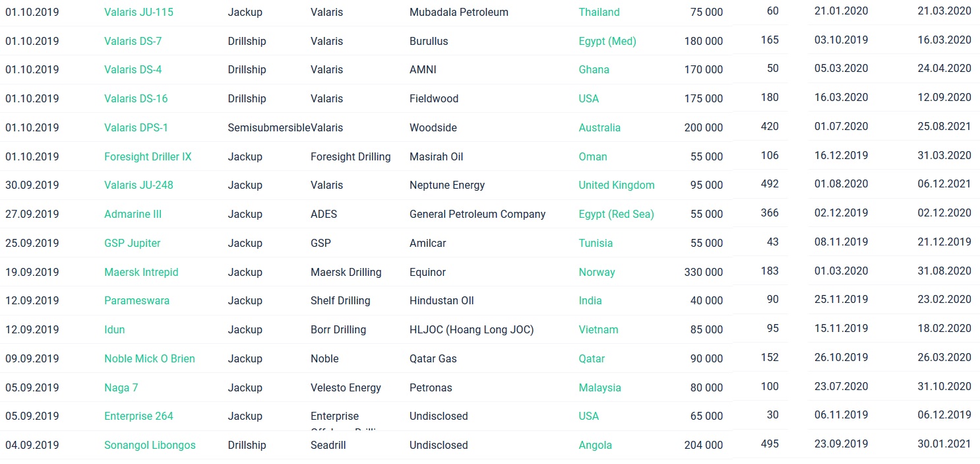Open the Maersk Intrepid rig page
This screenshot has width=980, height=464.
click(141, 272)
